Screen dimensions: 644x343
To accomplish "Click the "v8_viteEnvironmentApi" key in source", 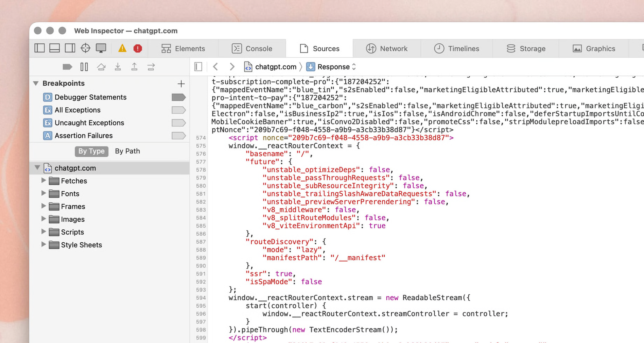I will coord(311,226).
